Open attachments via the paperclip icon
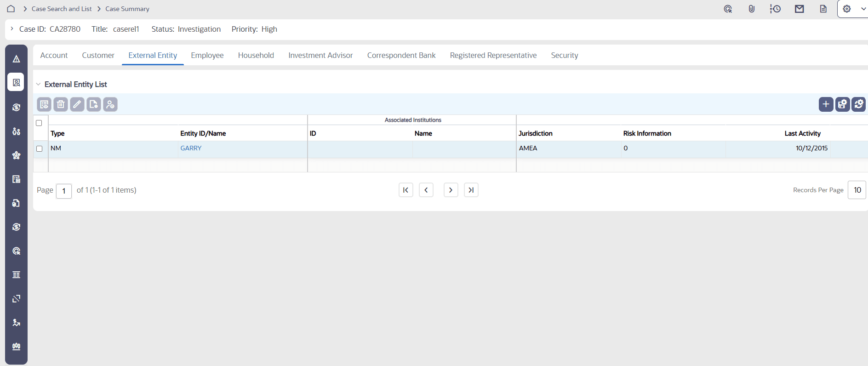Screen dimensions: 868x366 (752, 9)
